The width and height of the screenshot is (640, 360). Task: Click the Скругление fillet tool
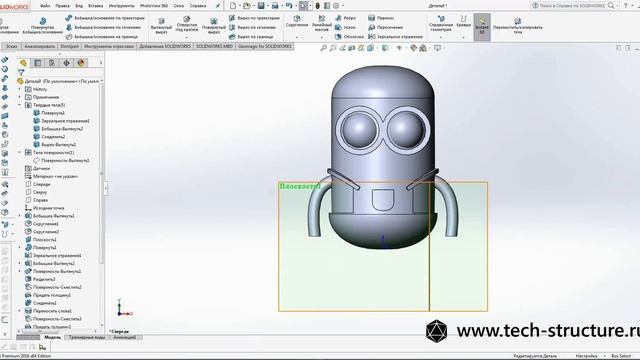(297, 22)
